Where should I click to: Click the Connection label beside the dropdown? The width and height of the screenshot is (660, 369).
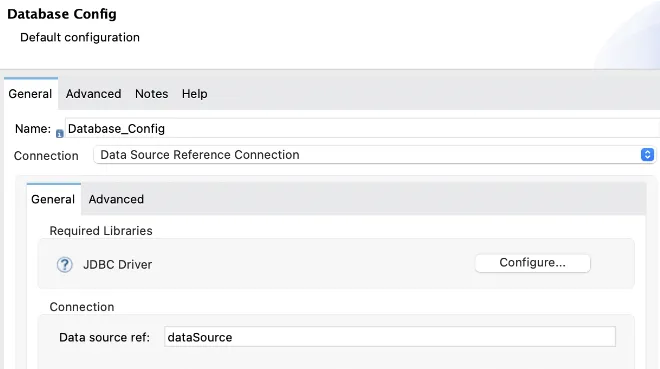[x=46, y=156]
